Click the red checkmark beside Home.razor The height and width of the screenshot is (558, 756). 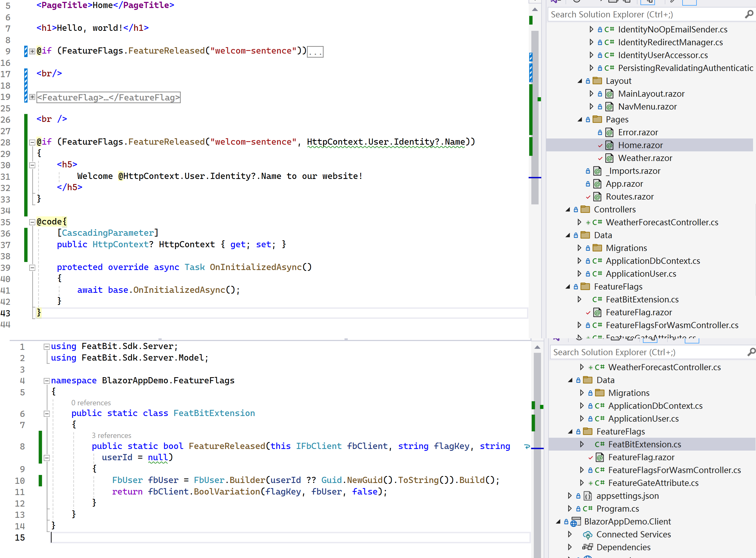coord(600,145)
